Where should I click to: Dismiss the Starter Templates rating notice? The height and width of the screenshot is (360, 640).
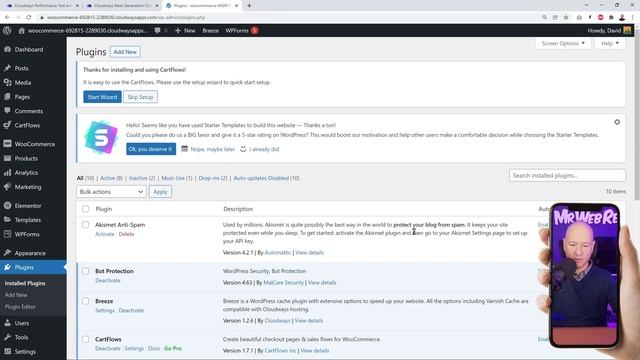(617, 122)
